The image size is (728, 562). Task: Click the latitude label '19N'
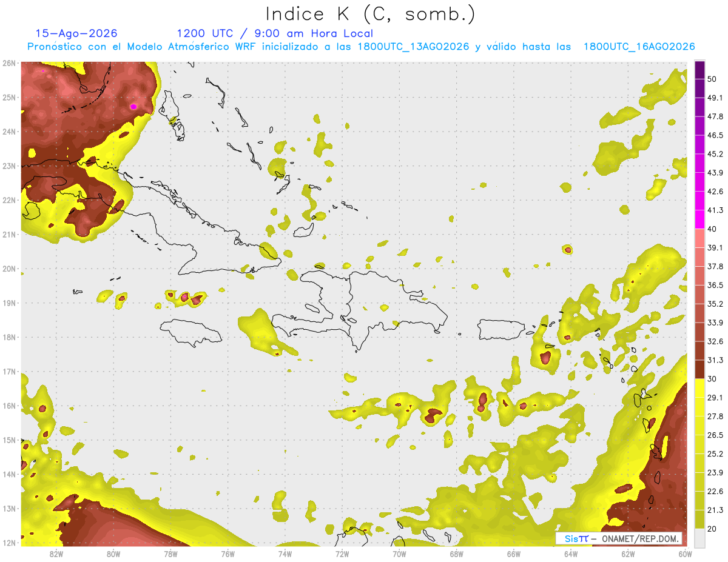tap(8, 303)
